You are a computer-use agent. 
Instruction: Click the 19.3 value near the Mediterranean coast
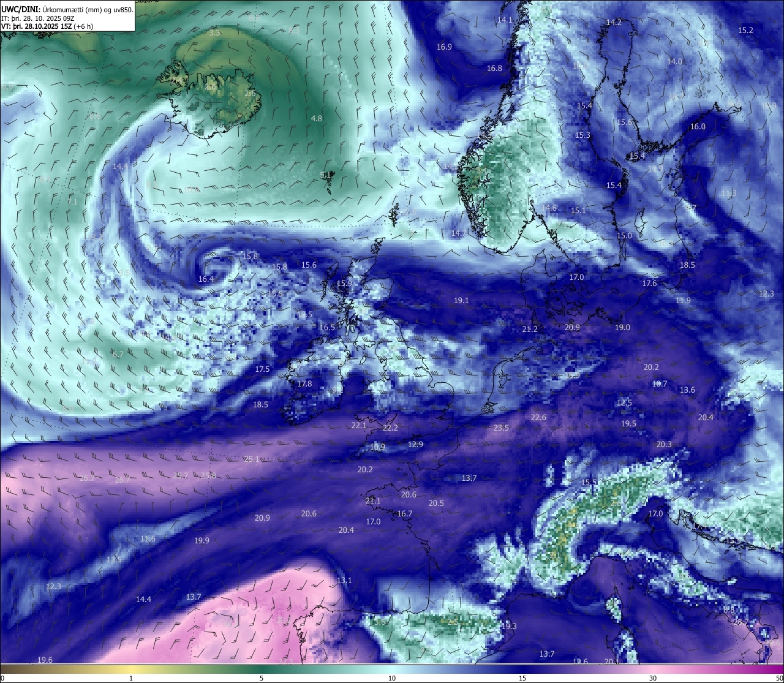[509, 627]
